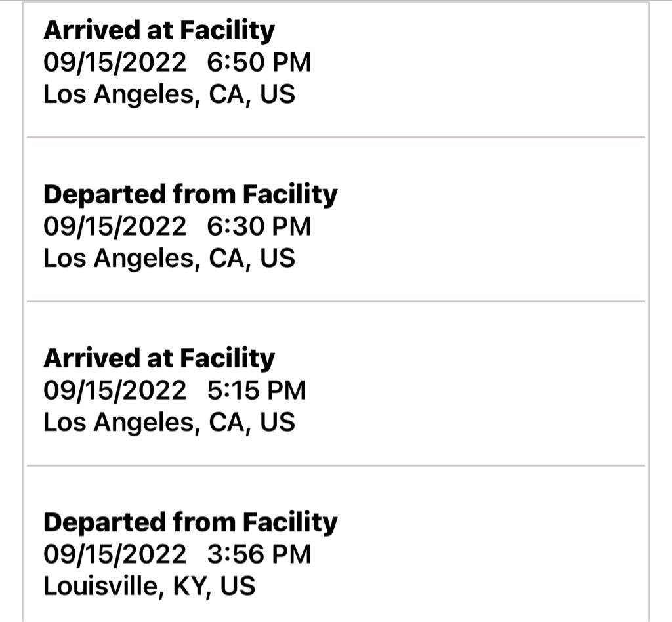This screenshot has height=622, width=672.
Task: Select the 09/15/2022 date beside 6:30 PM
Action: coord(115,226)
